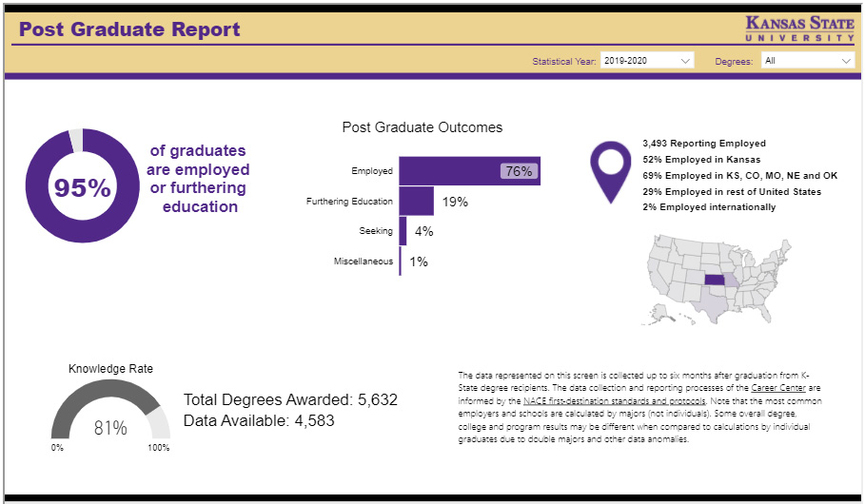Open the Statistical Year dropdown

[647, 61]
